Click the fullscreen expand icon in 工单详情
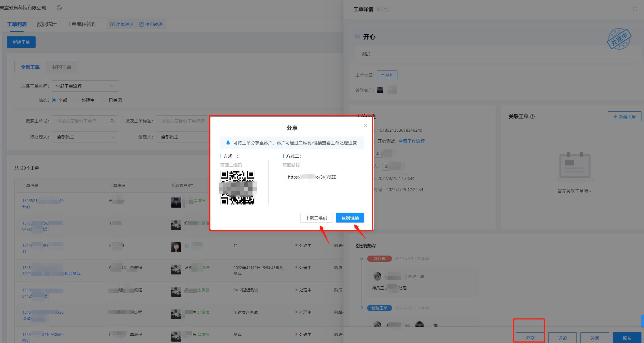This screenshot has width=644, height=343. tap(635, 9)
